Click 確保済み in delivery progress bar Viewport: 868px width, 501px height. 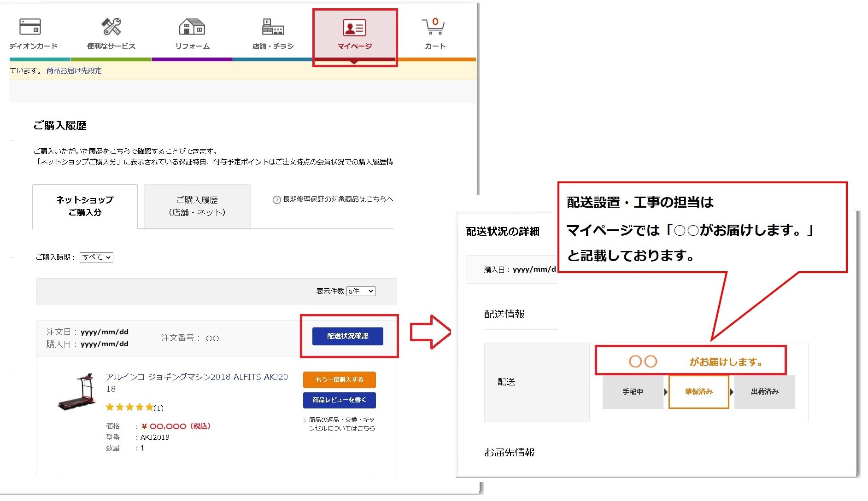698,392
